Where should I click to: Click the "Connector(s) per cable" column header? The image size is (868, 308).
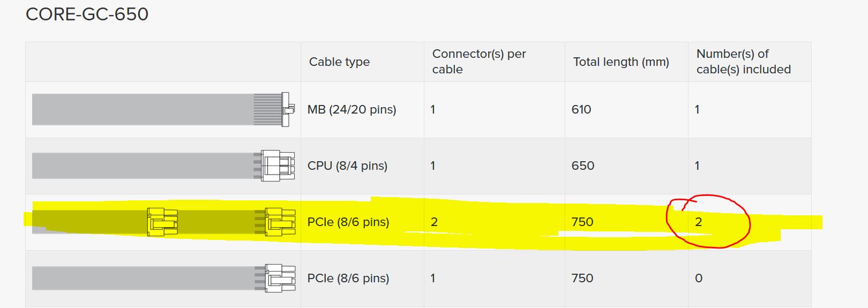pyautogui.click(x=479, y=62)
